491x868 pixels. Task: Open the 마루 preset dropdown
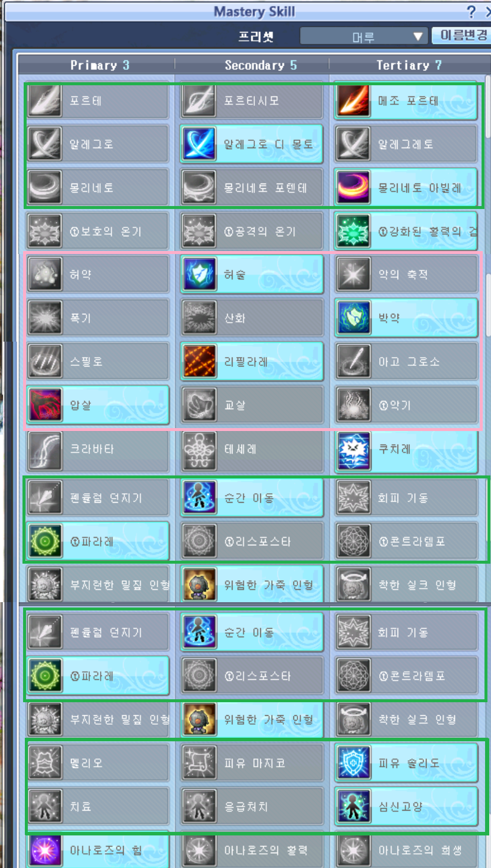pyautogui.click(x=363, y=36)
